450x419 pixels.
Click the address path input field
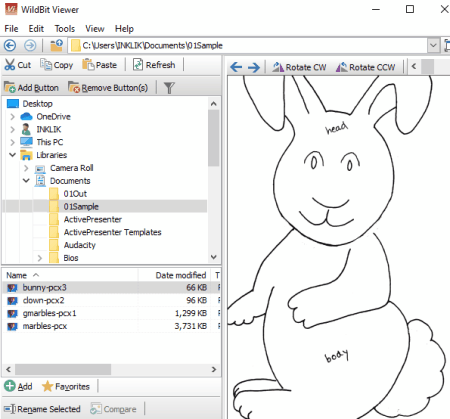(x=248, y=45)
